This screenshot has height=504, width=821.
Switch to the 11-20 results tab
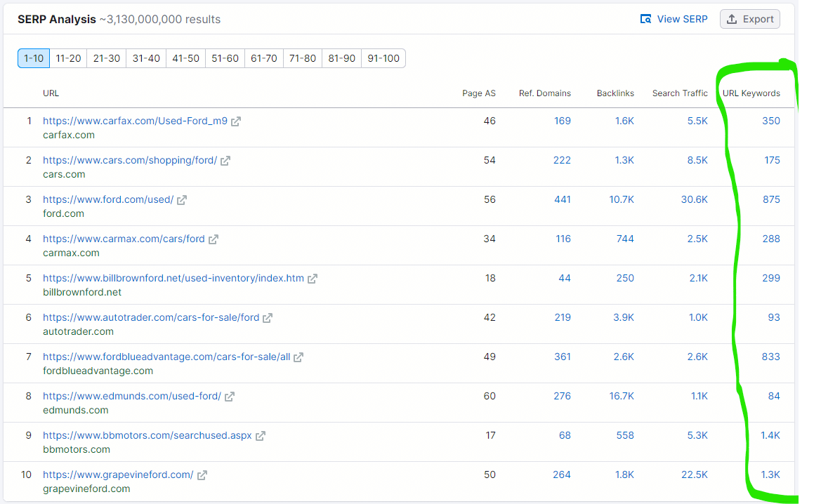click(68, 58)
